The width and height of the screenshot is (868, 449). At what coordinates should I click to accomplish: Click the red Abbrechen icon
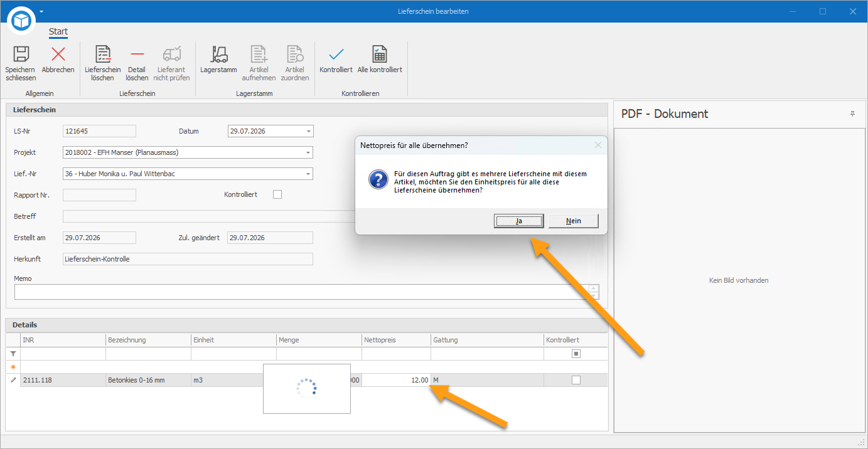(x=58, y=54)
